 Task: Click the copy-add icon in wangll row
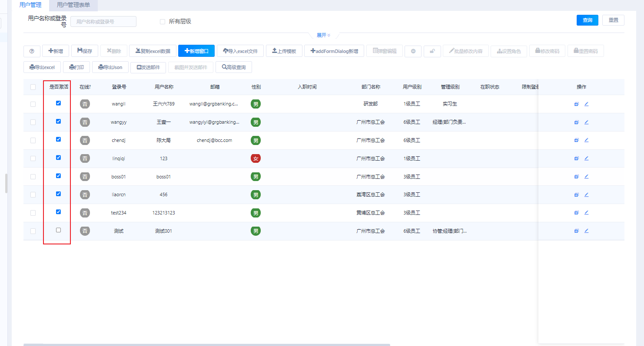[x=577, y=104]
